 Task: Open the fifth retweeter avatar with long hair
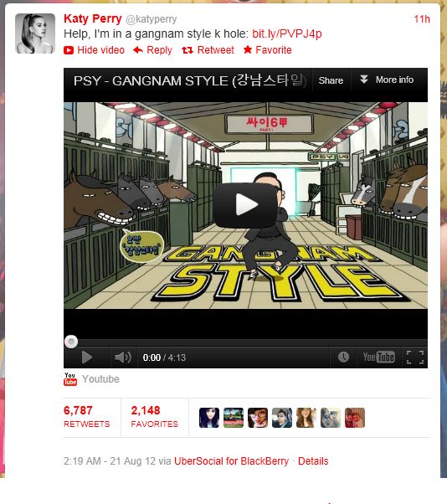(306, 418)
